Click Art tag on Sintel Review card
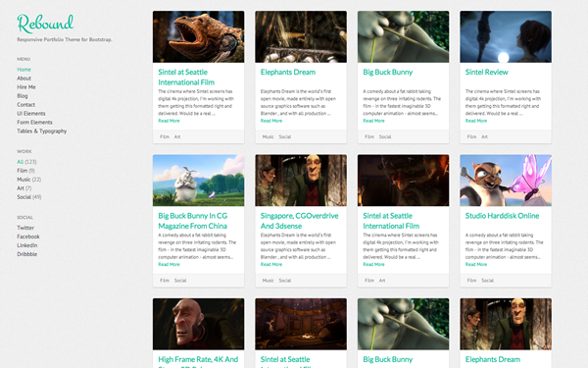Image resolution: width=588 pixels, height=368 pixels. pyautogui.click(x=484, y=137)
